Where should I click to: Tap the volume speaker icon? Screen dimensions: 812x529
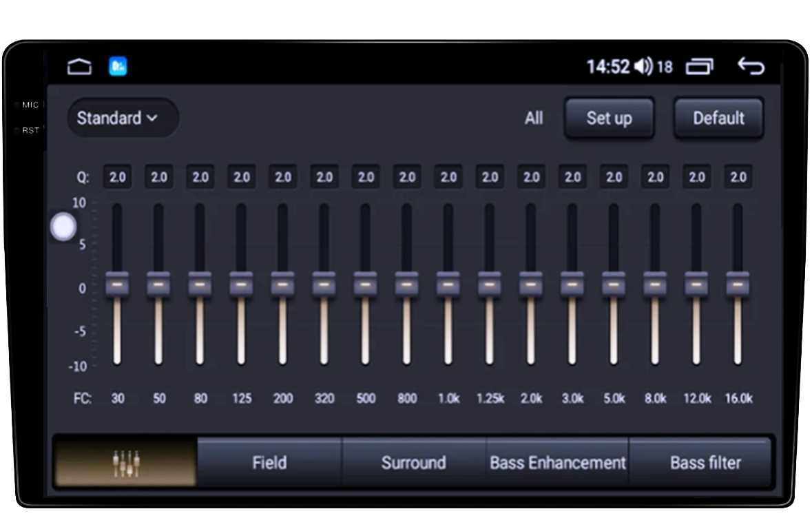click(x=643, y=67)
